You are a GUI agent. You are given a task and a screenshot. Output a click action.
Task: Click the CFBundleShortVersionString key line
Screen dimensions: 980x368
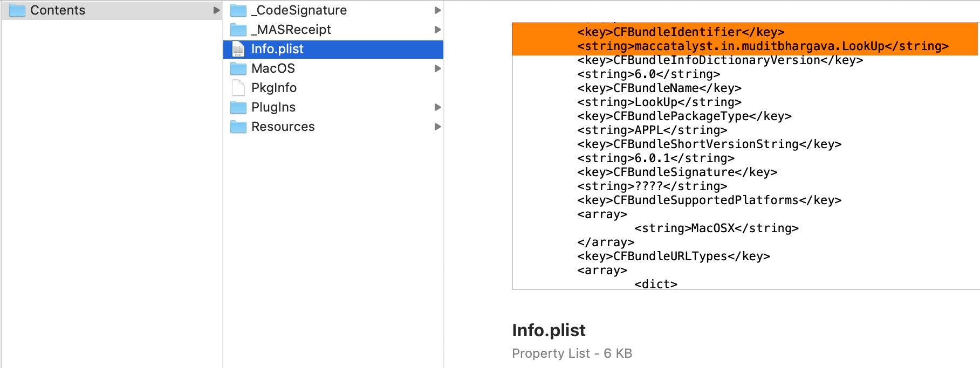tap(709, 144)
